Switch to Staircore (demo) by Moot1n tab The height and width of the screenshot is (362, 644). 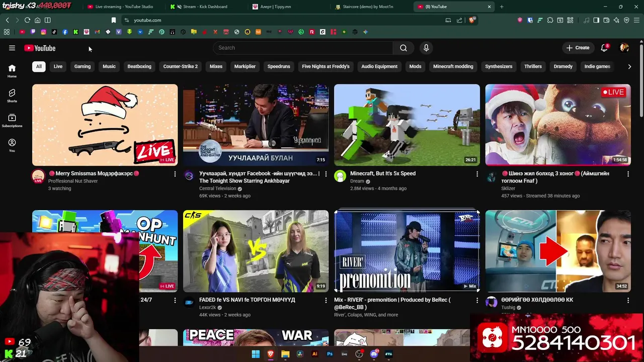367,7
